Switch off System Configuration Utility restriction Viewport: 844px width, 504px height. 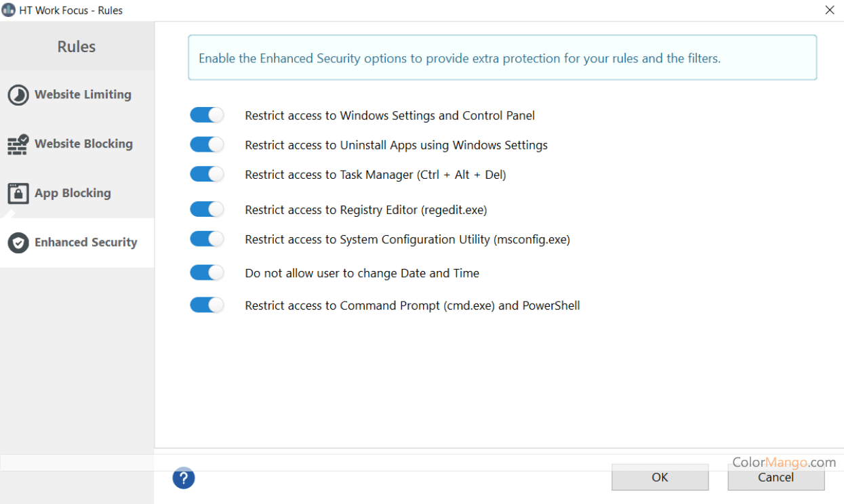click(x=207, y=239)
